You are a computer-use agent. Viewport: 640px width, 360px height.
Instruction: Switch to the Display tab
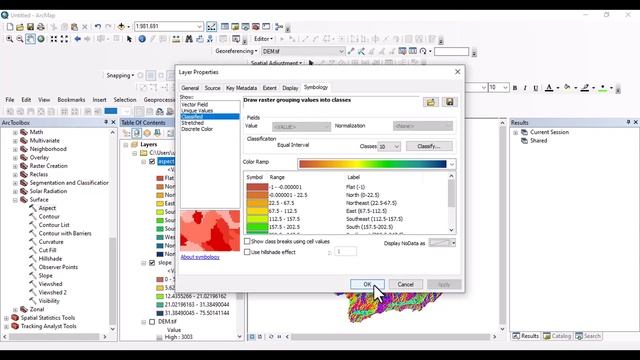(290, 88)
